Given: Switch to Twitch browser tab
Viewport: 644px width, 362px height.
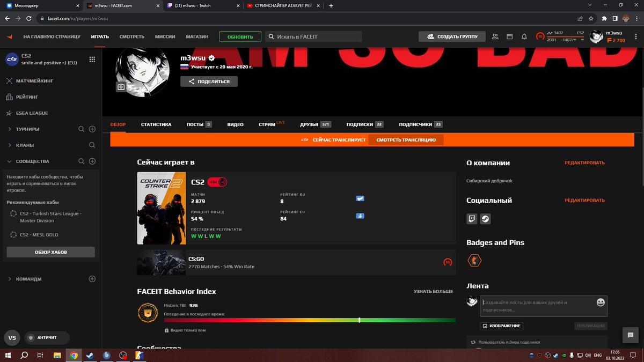Looking at the screenshot, I should point(202,5).
